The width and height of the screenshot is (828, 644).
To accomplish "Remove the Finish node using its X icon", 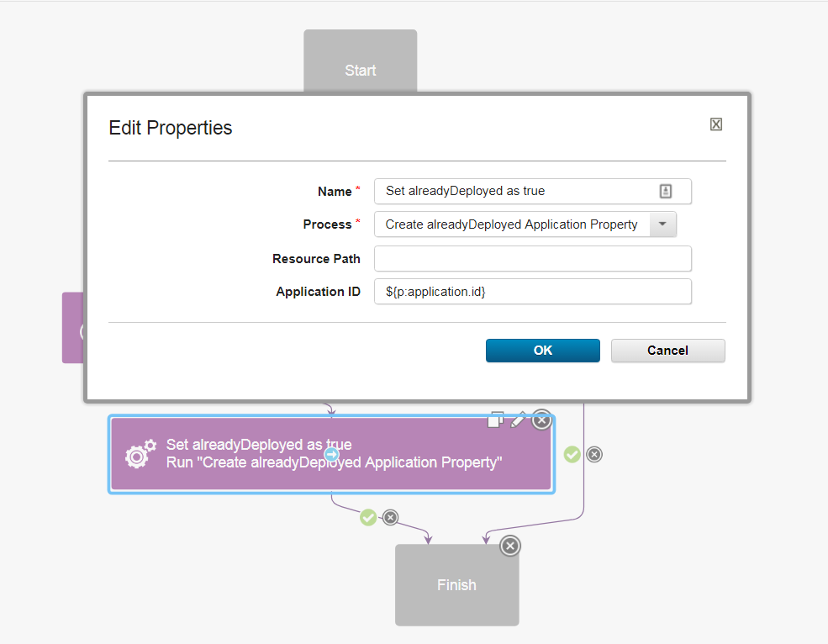I will pos(509,546).
